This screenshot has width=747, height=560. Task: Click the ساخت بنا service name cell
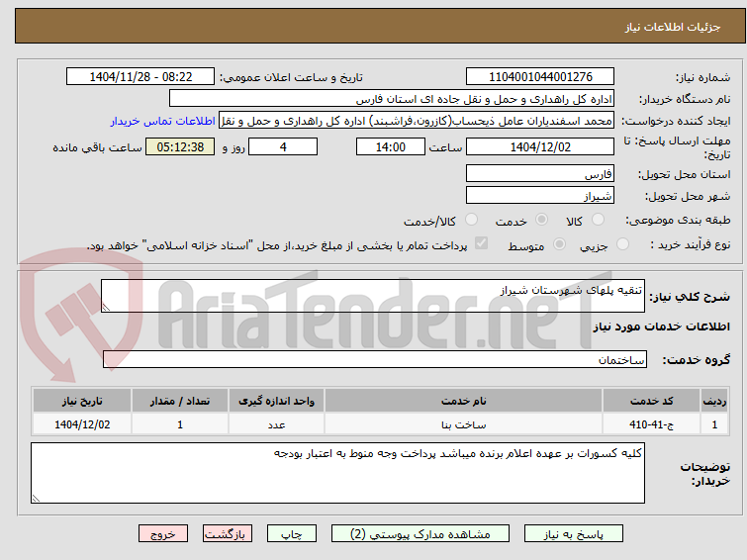pos(464,424)
